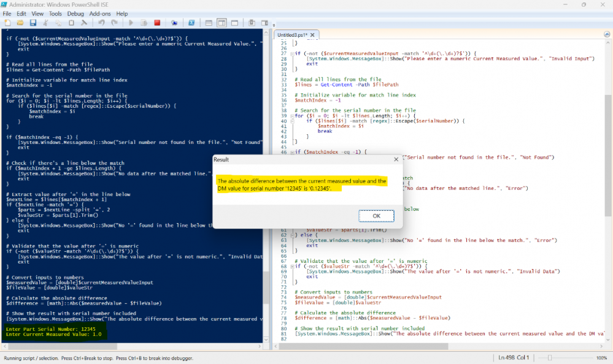The height and width of the screenshot is (364, 613).
Task: Click the New Remote PowerShell Tab icon
Action: click(x=174, y=23)
